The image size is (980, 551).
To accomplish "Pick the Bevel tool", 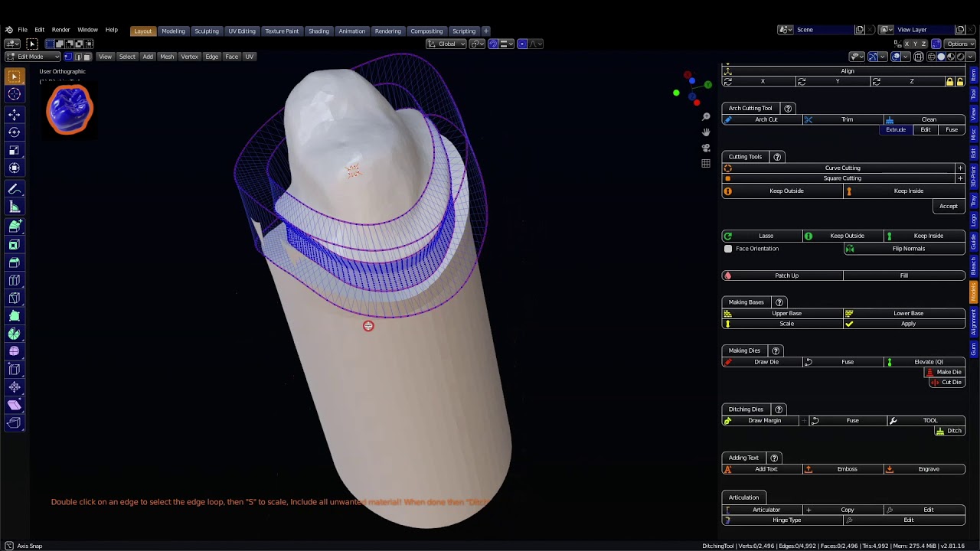I will click(14, 262).
